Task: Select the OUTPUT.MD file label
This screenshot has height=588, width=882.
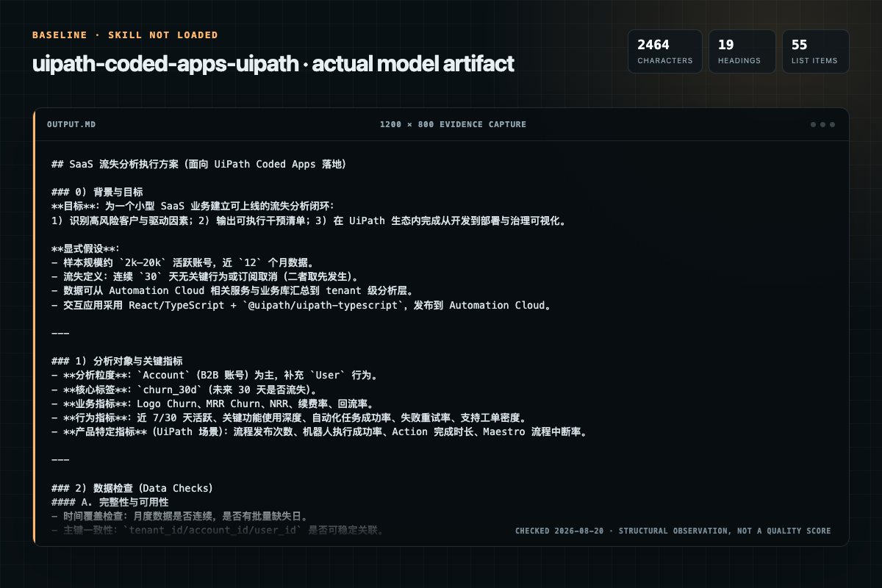Action: [71, 124]
